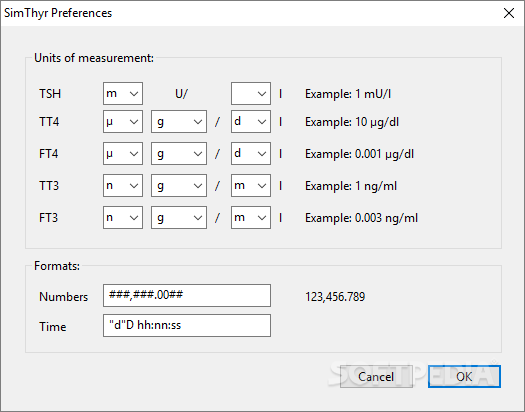Click the Time format input field
The height and width of the screenshot is (412, 525).
click(187, 325)
